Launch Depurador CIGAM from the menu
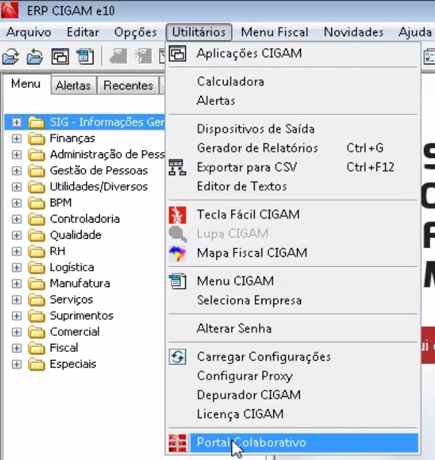This screenshot has width=435, height=460. coord(293,395)
